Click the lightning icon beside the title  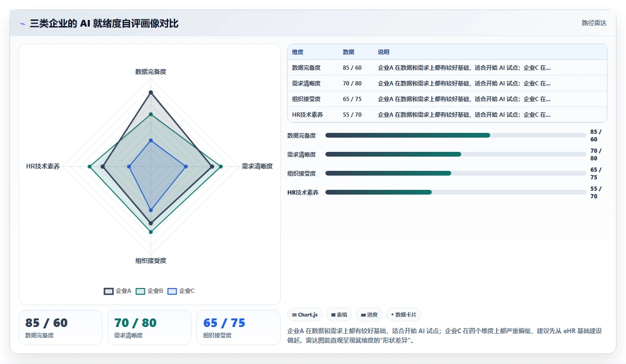23,24
